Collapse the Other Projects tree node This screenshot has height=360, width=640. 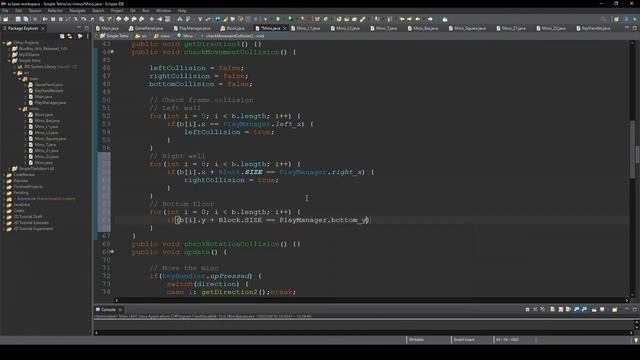click(4, 42)
